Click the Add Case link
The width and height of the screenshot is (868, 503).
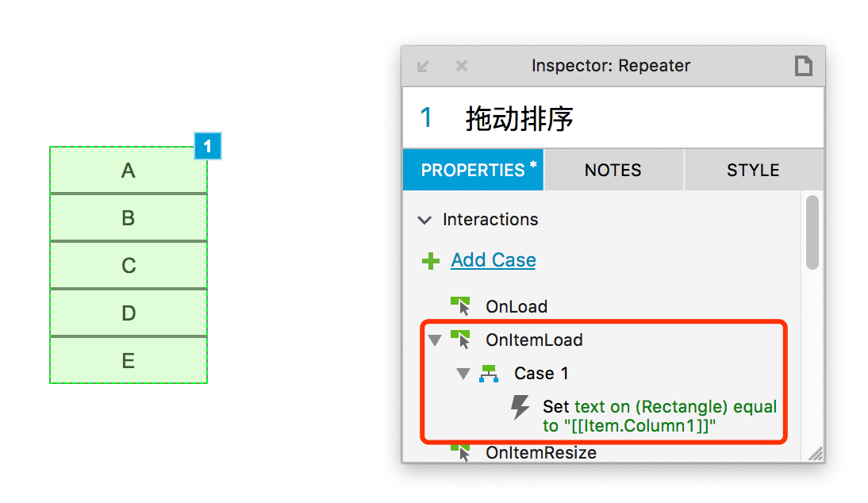tap(494, 260)
